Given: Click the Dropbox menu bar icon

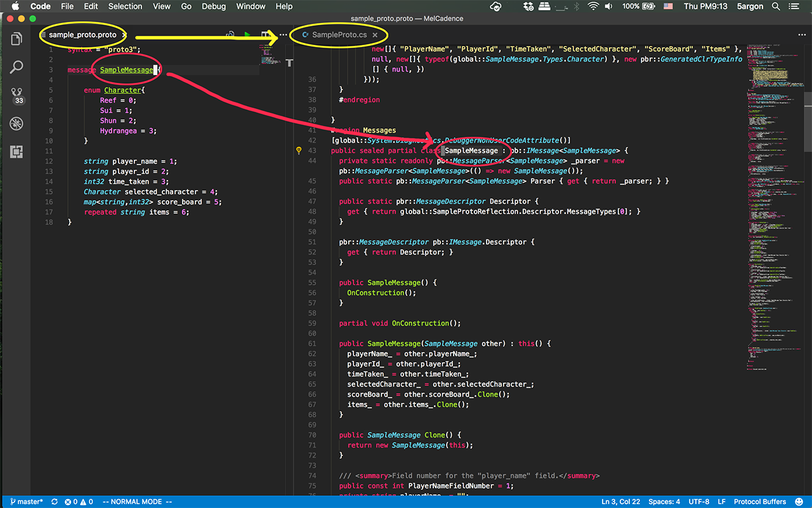Looking at the screenshot, I should [528, 6].
